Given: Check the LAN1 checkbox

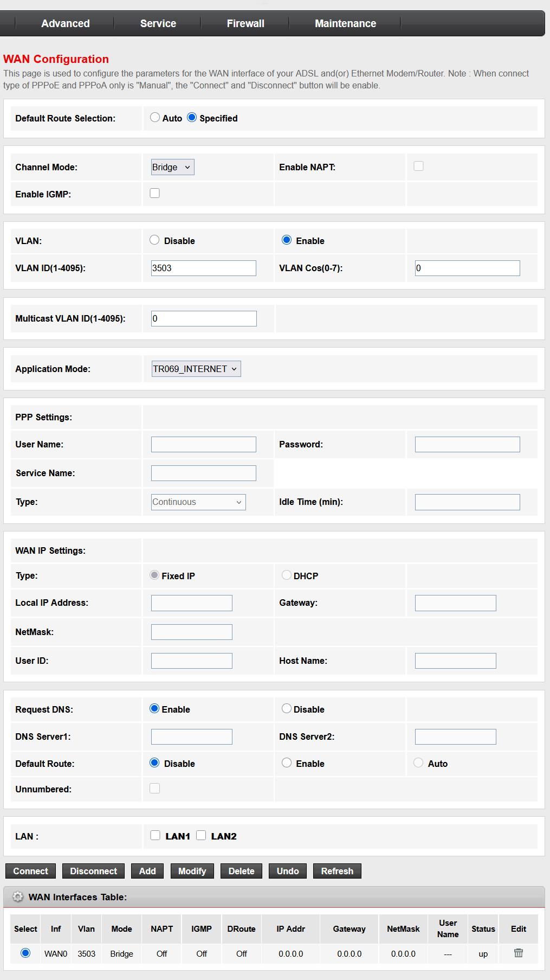Looking at the screenshot, I should pos(156,835).
